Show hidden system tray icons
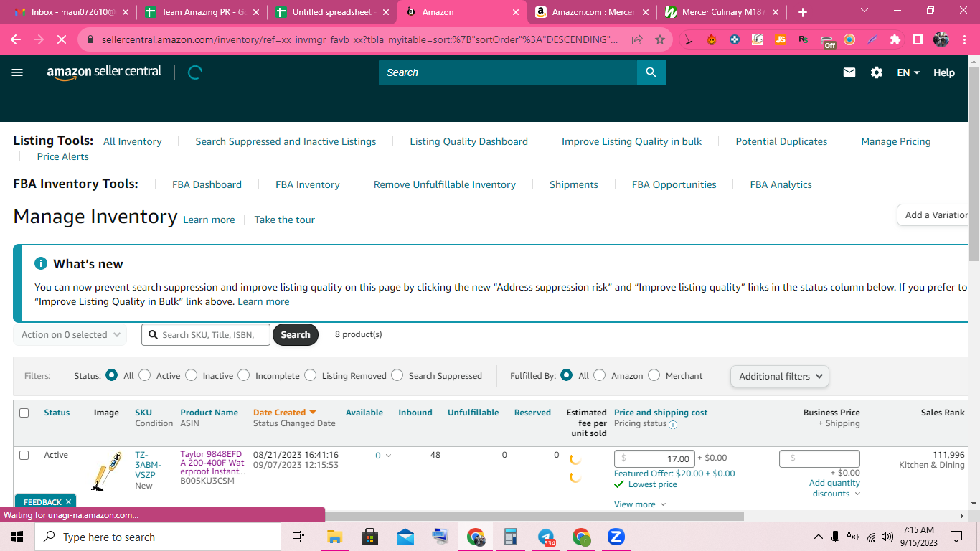Screen dimensions: 980x551 coord(818,537)
